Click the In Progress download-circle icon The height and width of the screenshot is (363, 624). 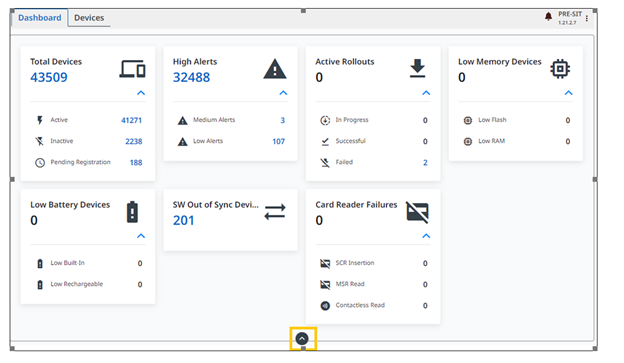coord(325,120)
